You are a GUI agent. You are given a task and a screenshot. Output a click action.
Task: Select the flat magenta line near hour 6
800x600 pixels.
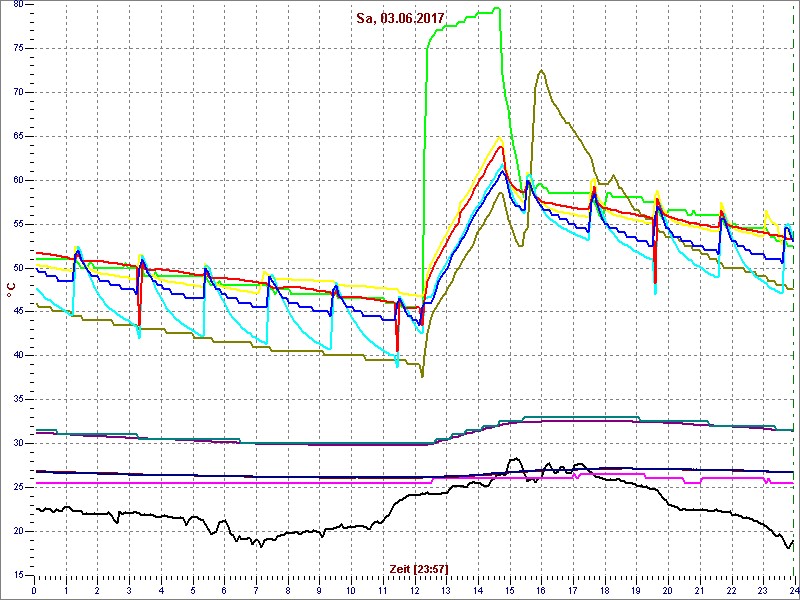pyautogui.click(x=225, y=483)
